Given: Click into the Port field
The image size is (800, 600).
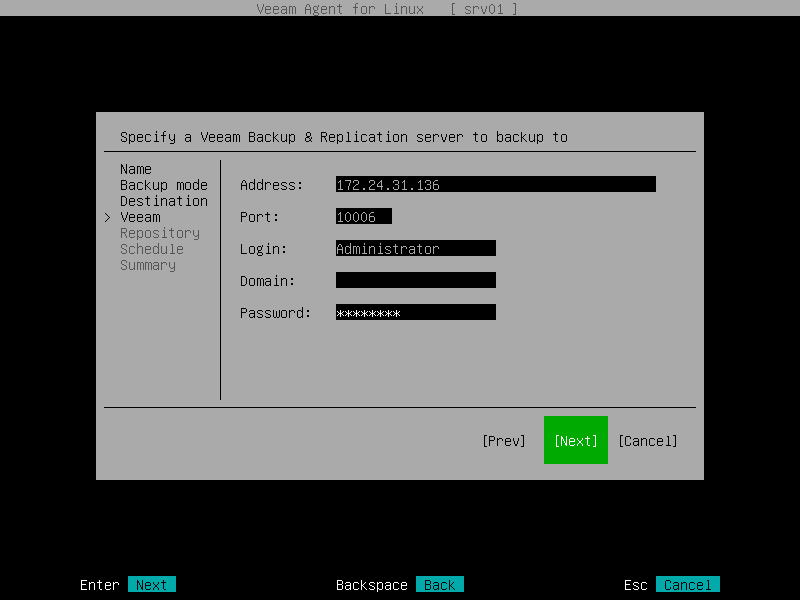Looking at the screenshot, I should [x=363, y=216].
